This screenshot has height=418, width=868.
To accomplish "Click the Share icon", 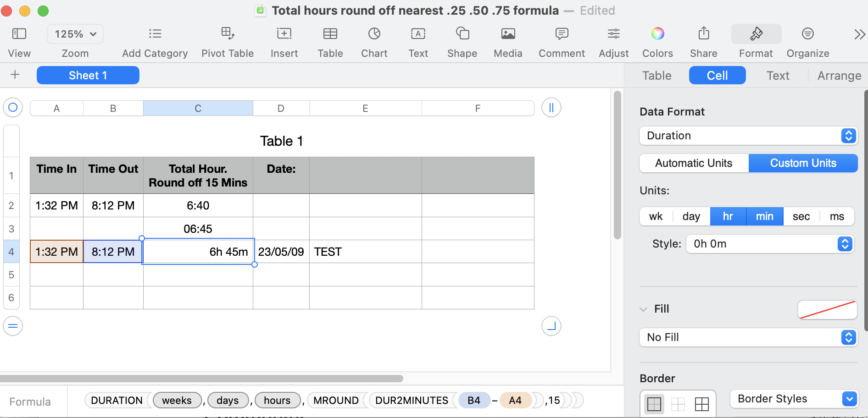I will tap(703, 41).
